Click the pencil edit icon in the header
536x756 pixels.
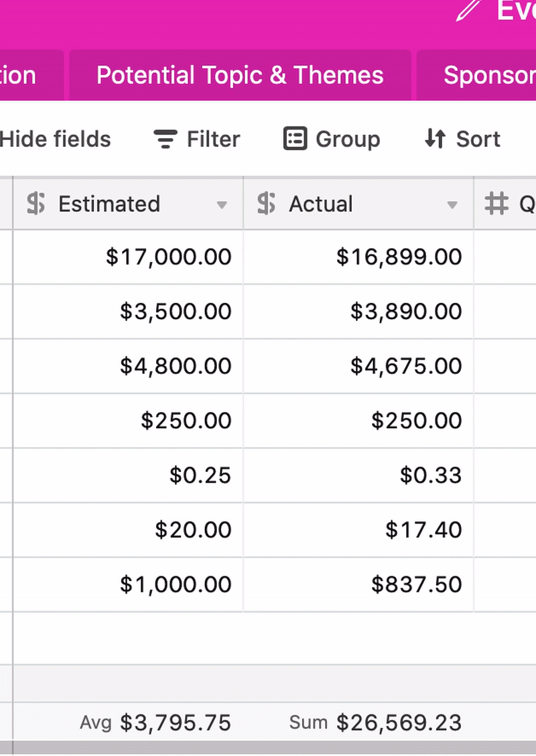pos(469,11)
